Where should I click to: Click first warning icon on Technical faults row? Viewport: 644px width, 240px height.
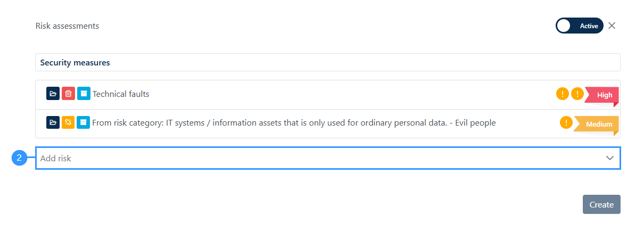pyautogui.click(x=562, y=94)
